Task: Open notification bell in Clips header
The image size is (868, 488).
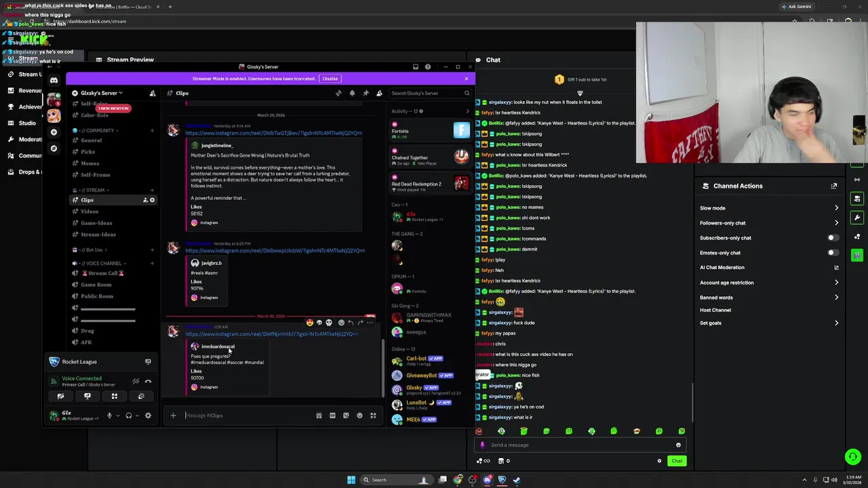Action: point(352,93)
